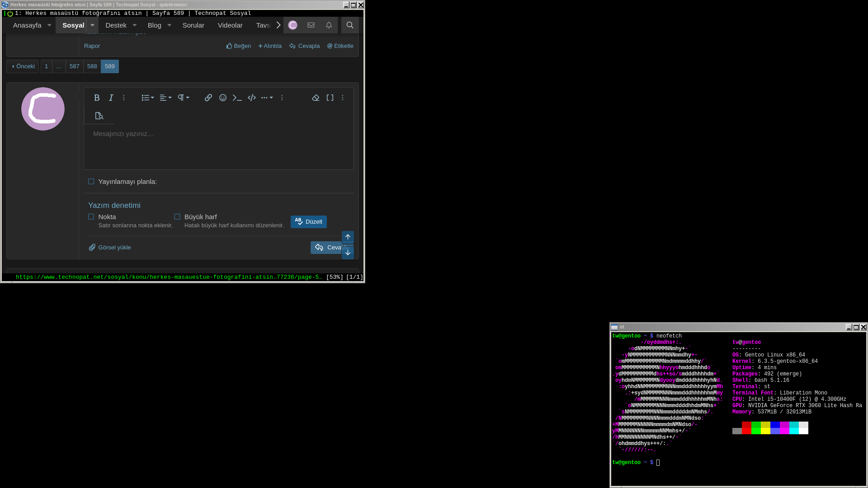
Task: Enable the Yayınlamayı planla checkbox
Action: tap(91, 182)
